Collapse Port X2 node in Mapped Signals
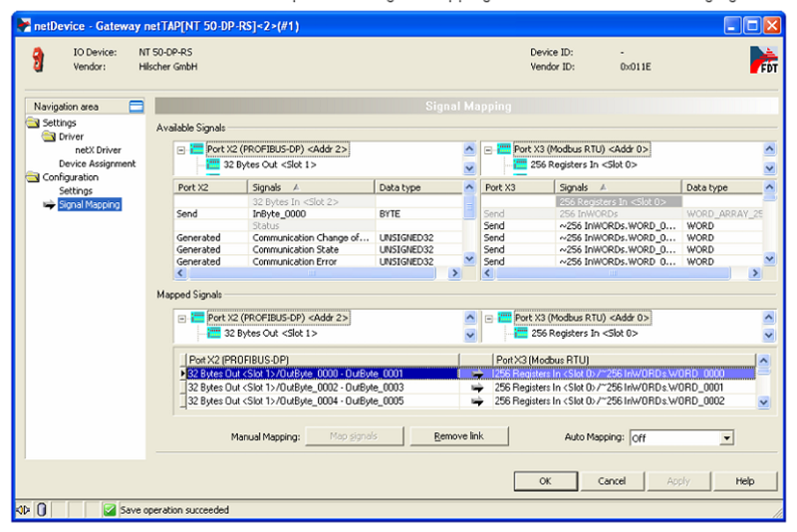This screenshot has width=797, height=532. [181, 318]
